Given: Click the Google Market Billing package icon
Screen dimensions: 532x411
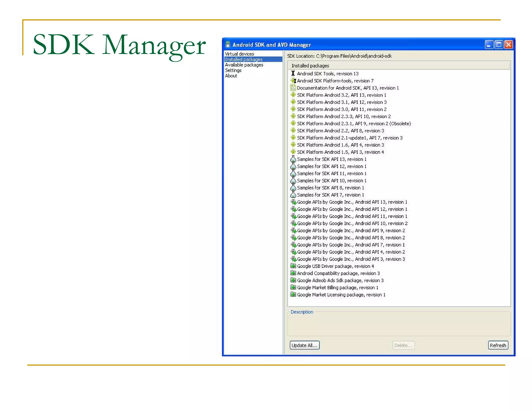Looking at the screenshot, I should 293,288.
